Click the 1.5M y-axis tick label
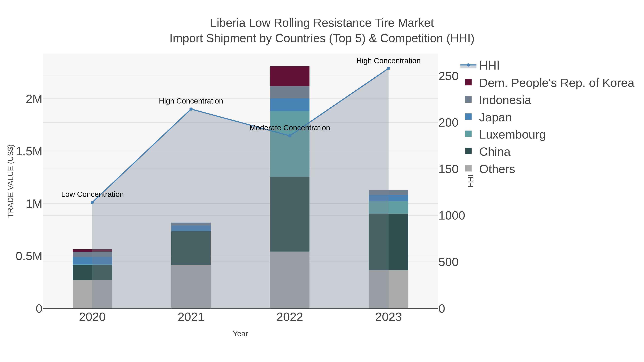Screen dimensions: 644x362 (29, 151)
